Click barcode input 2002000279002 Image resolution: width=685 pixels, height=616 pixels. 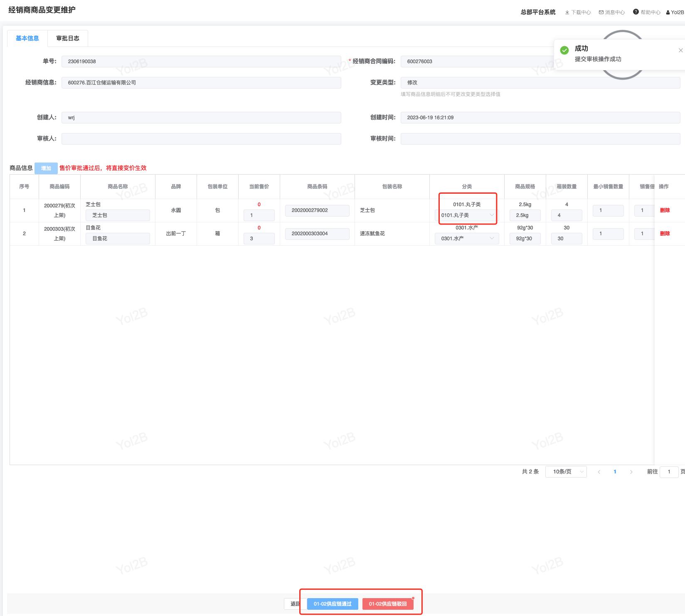coord(317,210)
